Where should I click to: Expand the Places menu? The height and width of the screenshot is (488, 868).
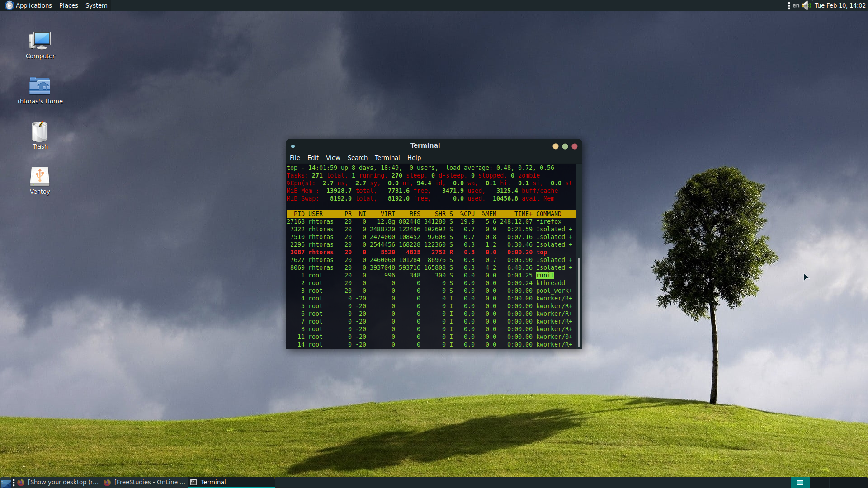coord(68,5)
